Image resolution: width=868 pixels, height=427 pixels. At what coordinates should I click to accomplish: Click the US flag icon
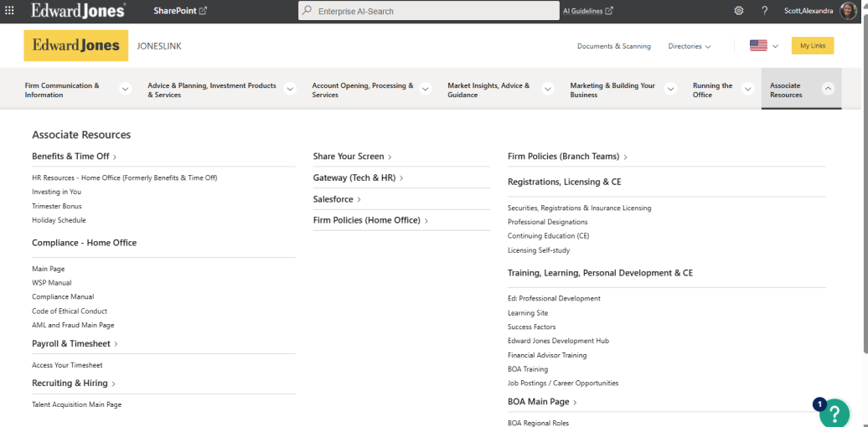[x=758, y=46]
